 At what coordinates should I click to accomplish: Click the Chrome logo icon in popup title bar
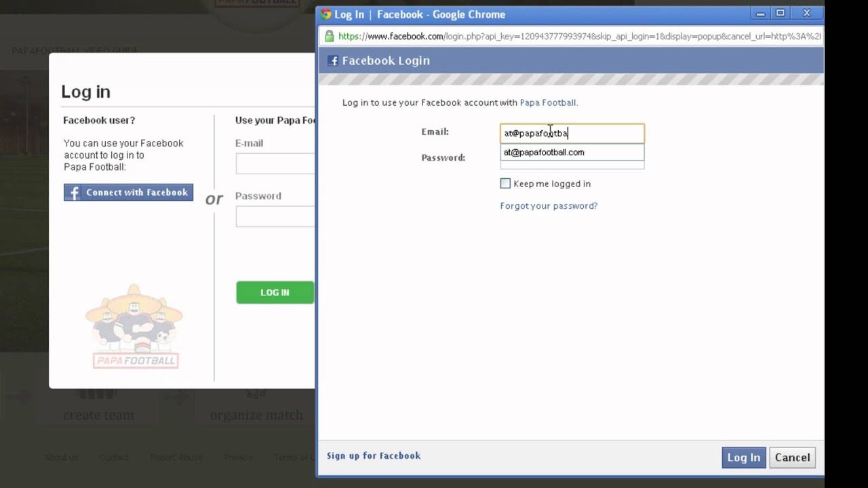[x=326, y=14]
